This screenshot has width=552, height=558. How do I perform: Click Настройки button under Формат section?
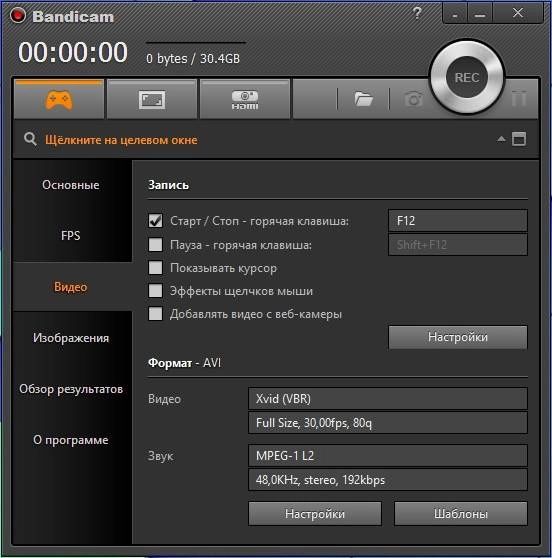tap(315, 514)
